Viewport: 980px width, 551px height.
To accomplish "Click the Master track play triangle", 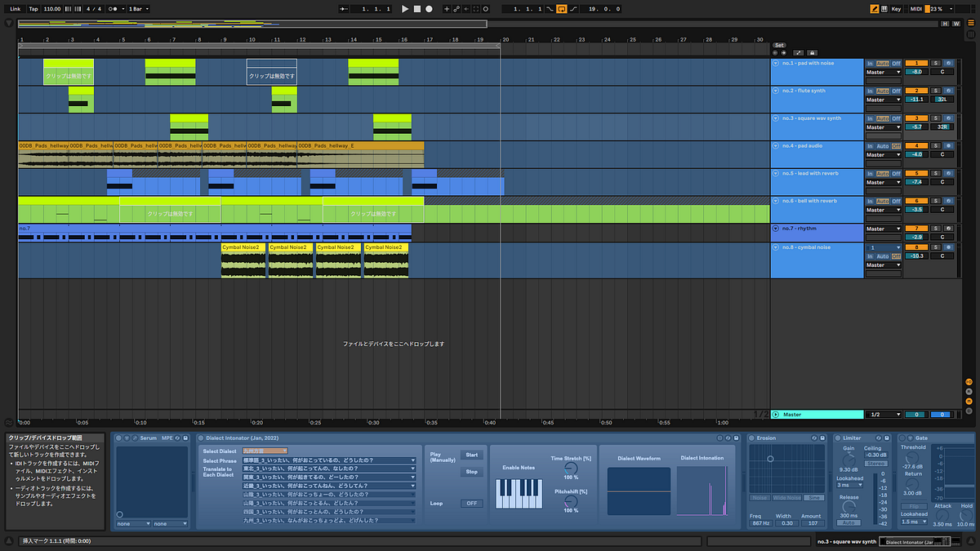I will click(x=776, y=414).
